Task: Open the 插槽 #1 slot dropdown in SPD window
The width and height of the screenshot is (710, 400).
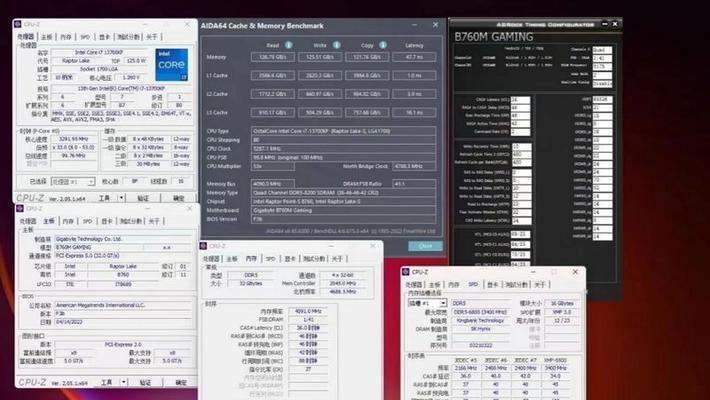Action: [x=427, y=303]
